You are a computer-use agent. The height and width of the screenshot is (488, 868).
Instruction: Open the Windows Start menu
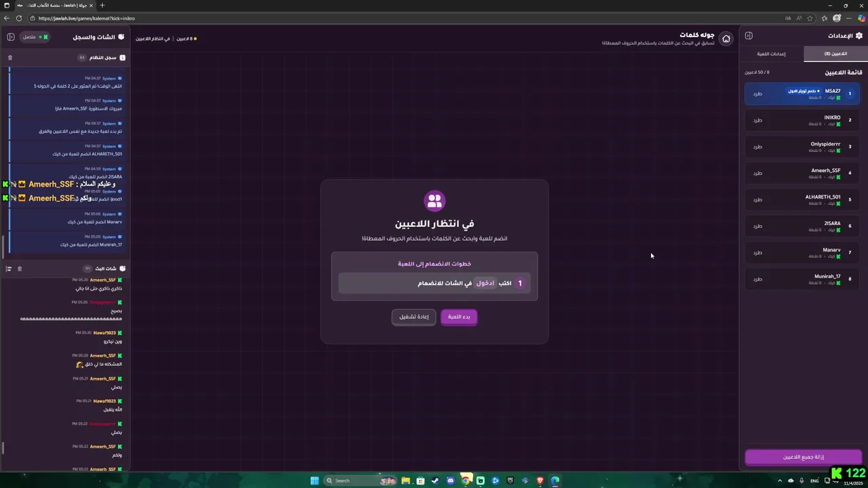pos(315,481)
